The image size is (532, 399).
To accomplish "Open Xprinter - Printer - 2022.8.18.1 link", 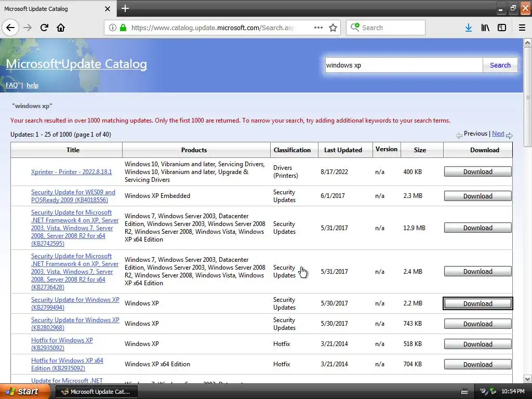I will pyautogui.click(x=71, y=171).
